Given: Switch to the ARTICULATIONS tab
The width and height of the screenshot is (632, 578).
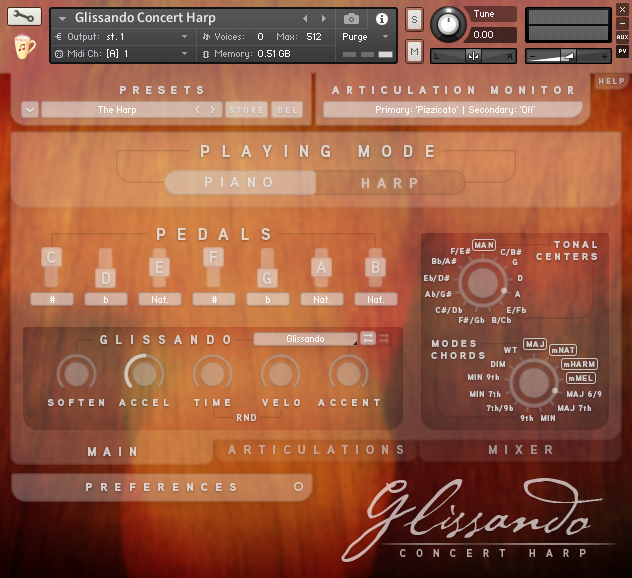Looking at the screenshot, I should pyautogui.click(x=316, y=449).
